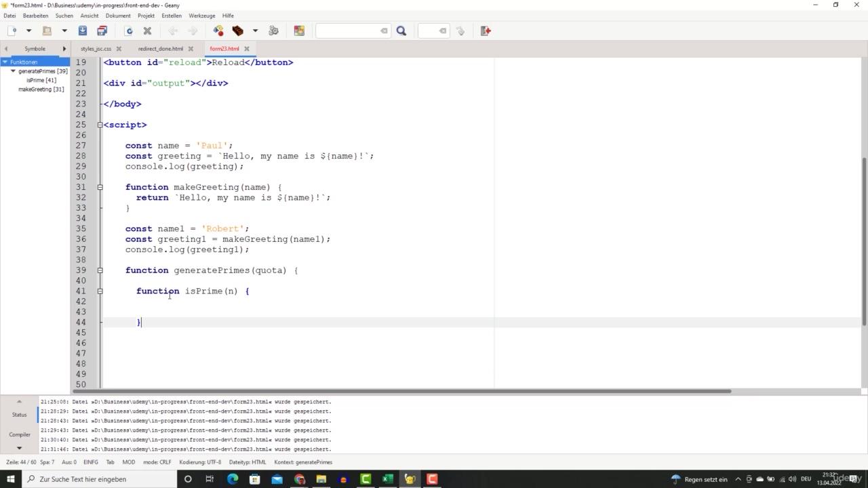Switch to redirect_done.html tab

click(x=161, y=49)
